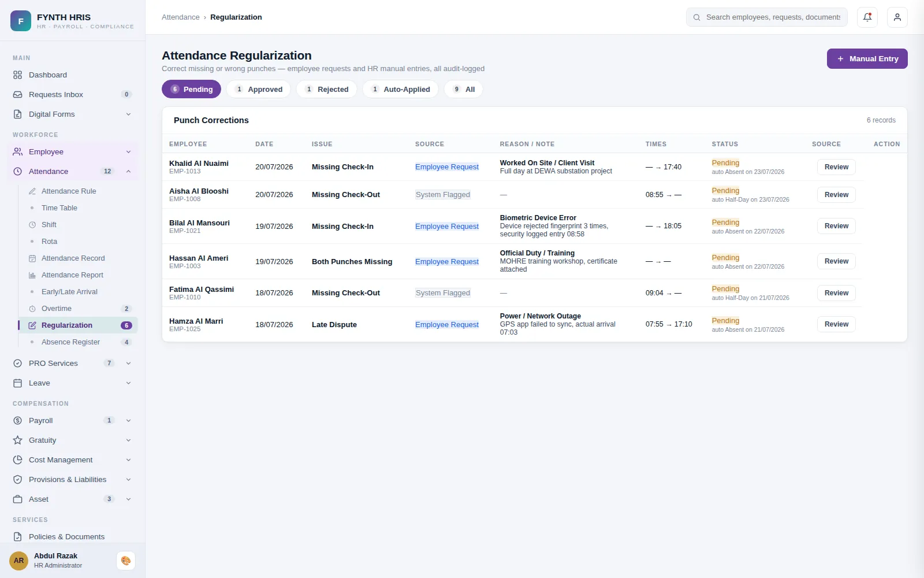The width and height of the screenshot is (924, 578).
Task: Click the FYNTH HRIS logo icon
Action: click(21, 21)
